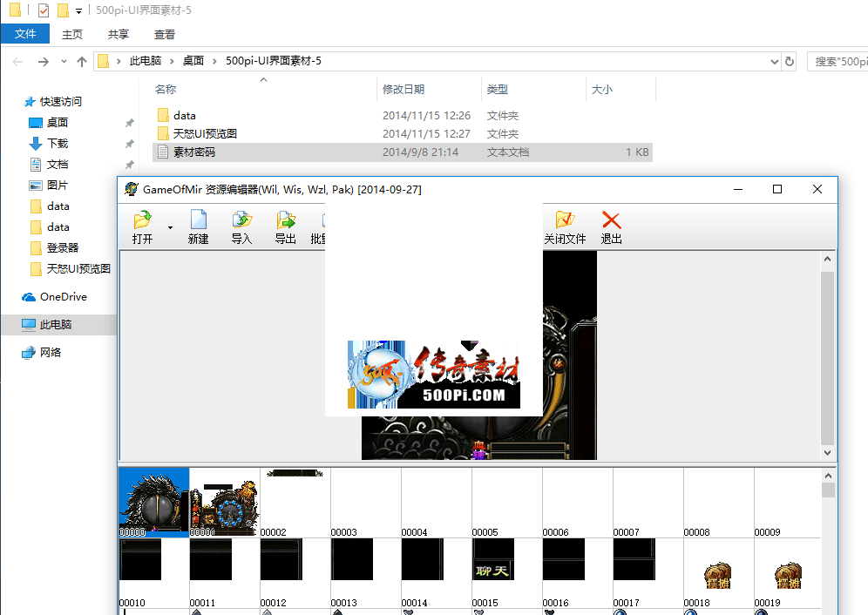Expand the chevron after 桌面 in address bar
The width and height of the screenshot is (868, 615).
[214, 61]
